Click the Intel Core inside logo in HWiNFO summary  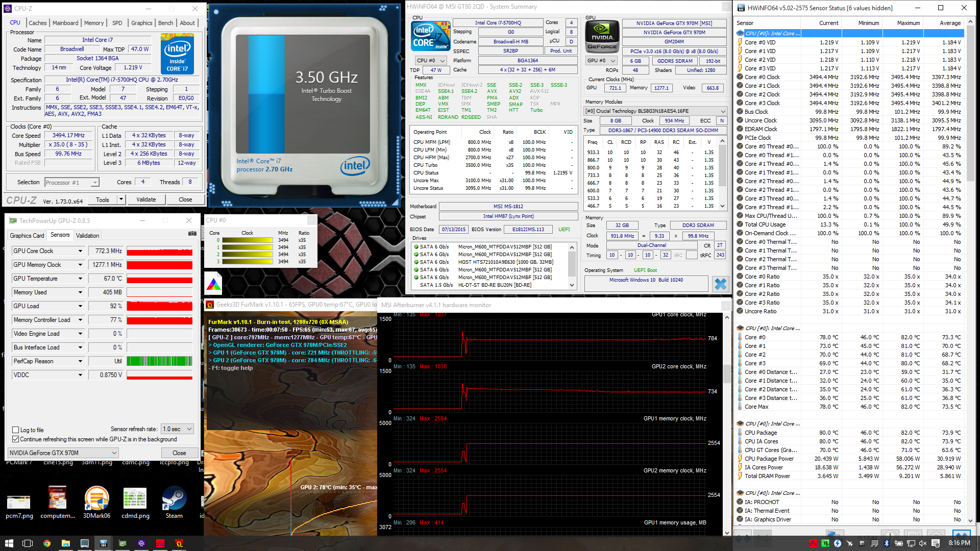pyautogui.click(x=431, y=36)
